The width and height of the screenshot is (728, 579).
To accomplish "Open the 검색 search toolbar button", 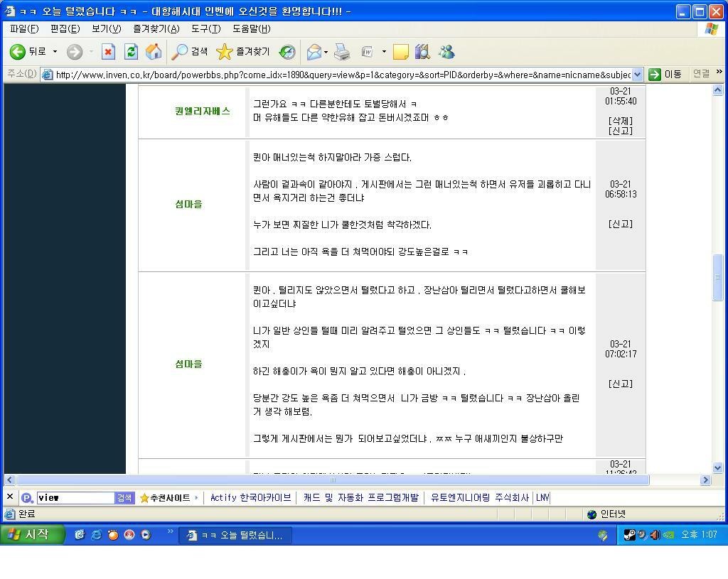I will tap(189, 51).
